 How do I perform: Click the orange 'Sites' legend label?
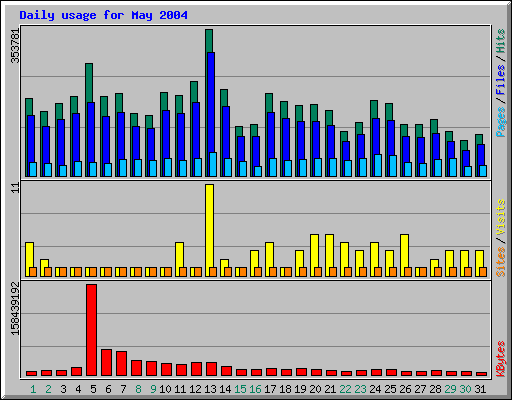[501, 262]
